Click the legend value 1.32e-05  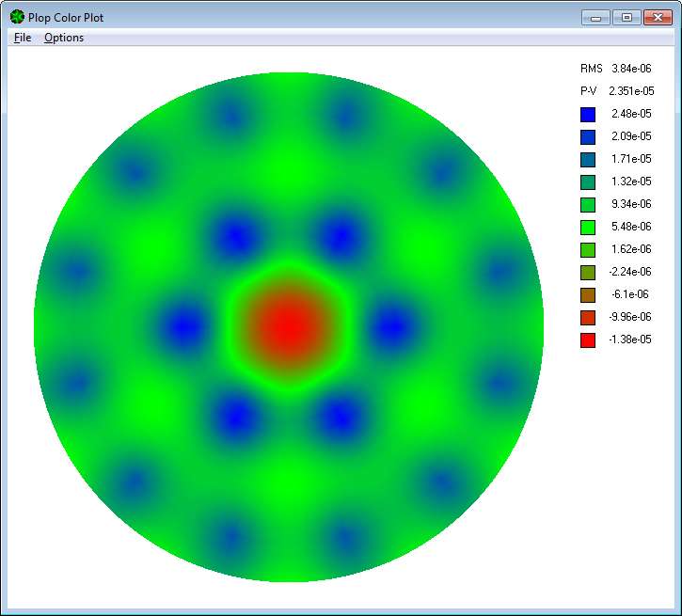coord(631,182)
